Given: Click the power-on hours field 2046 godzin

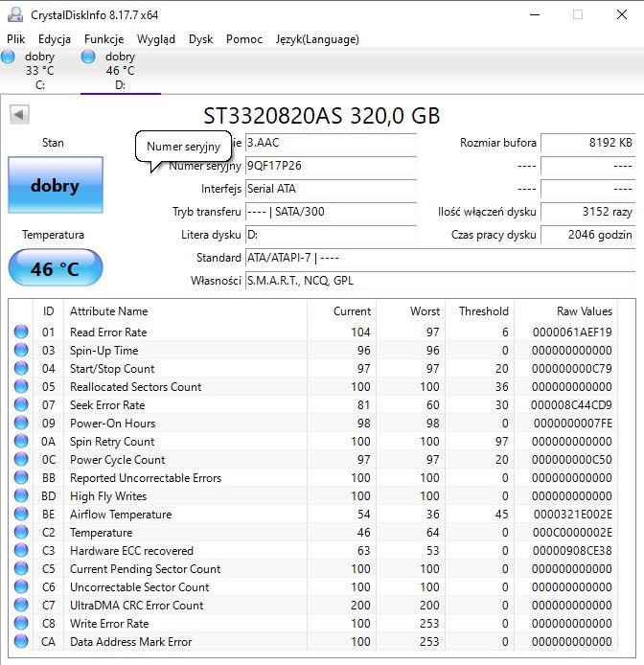Looking at the screenshot, I should pos(588,235).
